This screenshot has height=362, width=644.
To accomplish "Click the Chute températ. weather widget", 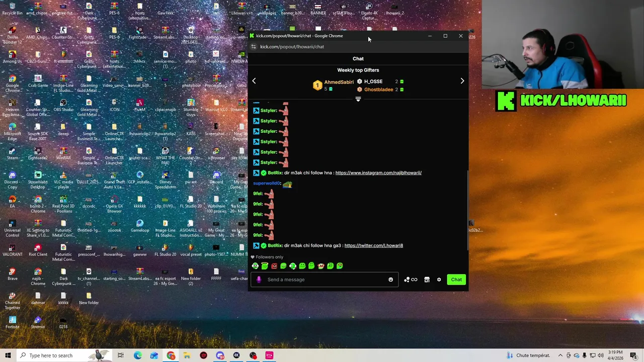I will [528, 355].
